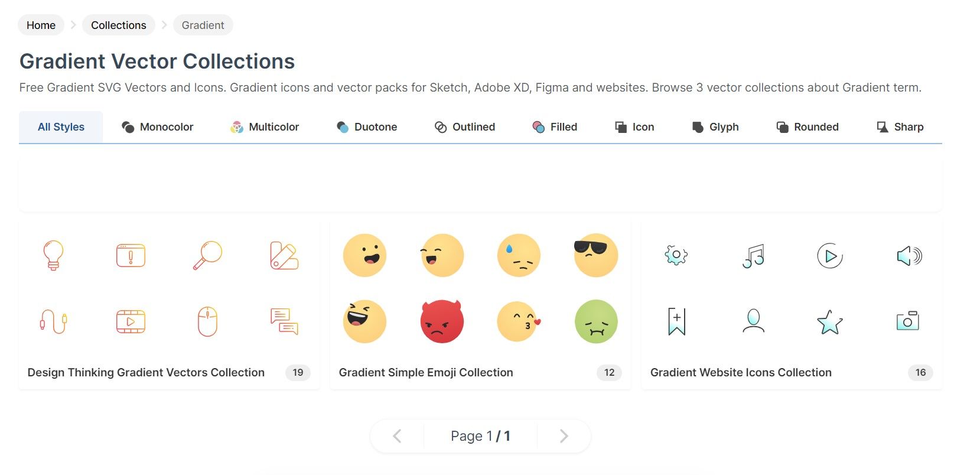Click the kissing face emoji with heart

tap(518, 321)
